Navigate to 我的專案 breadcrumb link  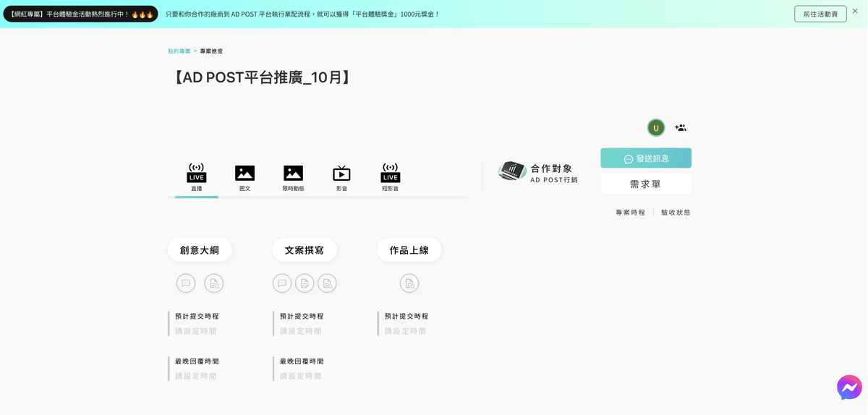point(179,51)
